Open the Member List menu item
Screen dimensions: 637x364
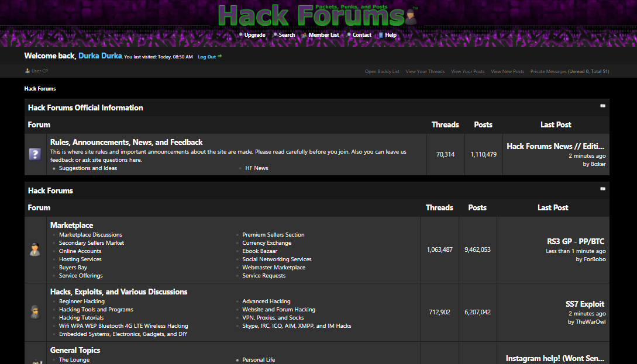[x=324, y=35]
